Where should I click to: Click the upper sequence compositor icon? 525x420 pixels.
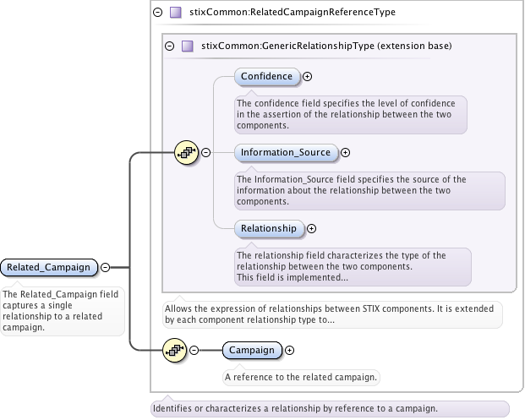[186, 153]
